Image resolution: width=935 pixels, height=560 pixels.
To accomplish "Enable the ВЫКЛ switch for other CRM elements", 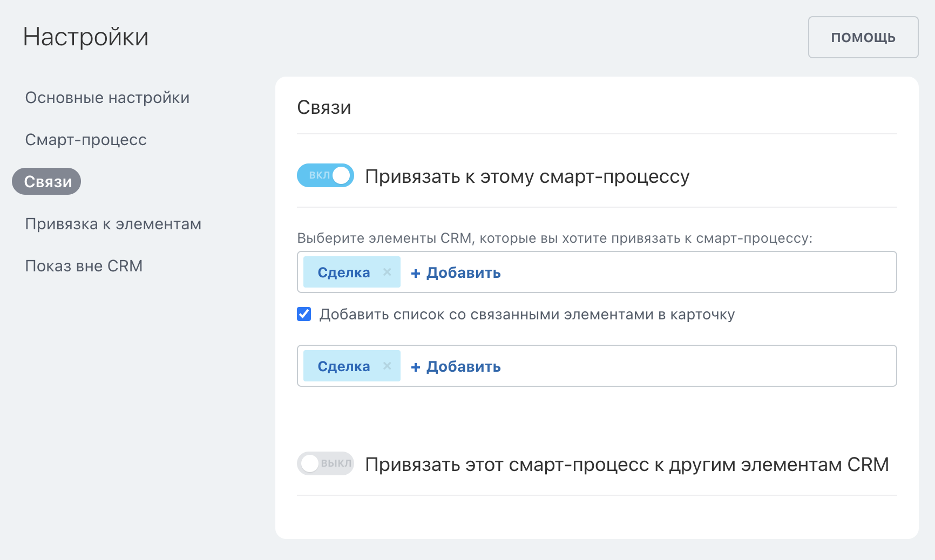I will [x=326, y=463].
